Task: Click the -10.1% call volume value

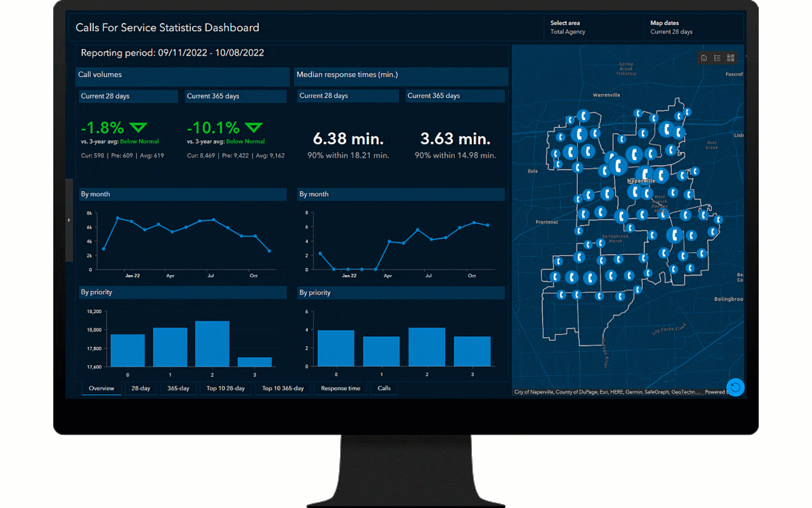Action: coord(214,128)
